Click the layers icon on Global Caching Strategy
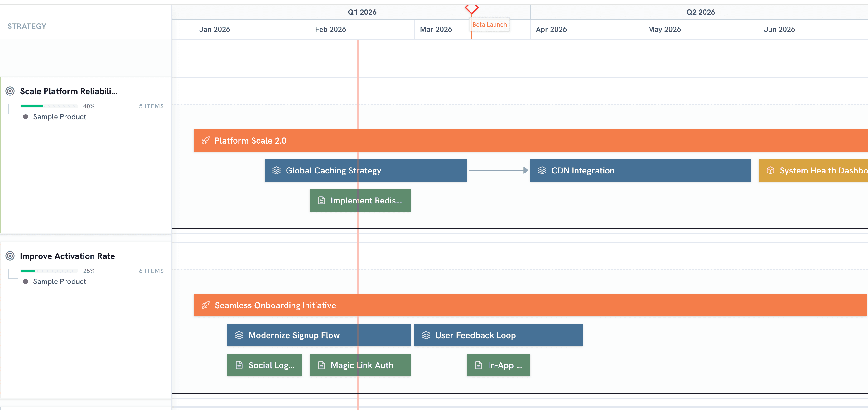 click(276, 170)
